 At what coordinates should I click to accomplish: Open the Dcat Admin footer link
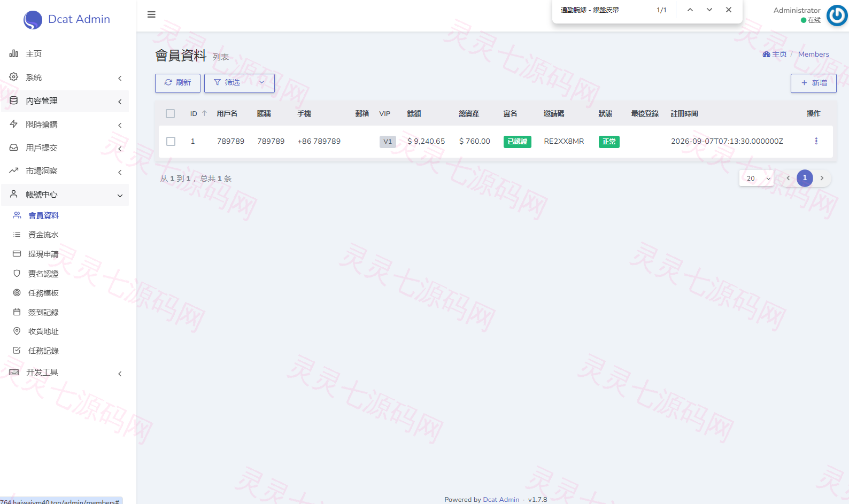click(501, 499)
